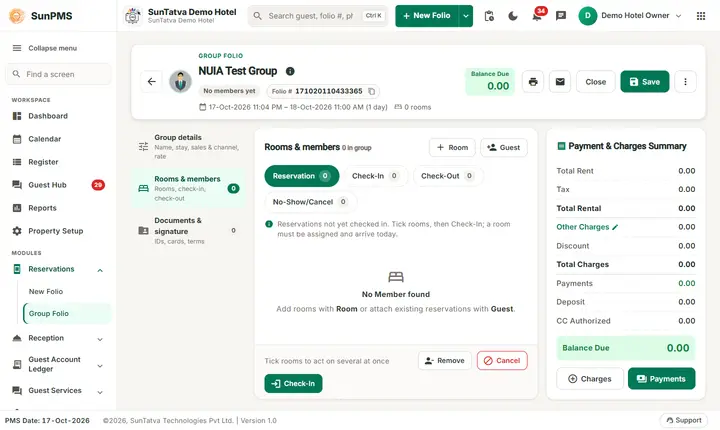
Task: Open Reports
Action: point(59,208)
